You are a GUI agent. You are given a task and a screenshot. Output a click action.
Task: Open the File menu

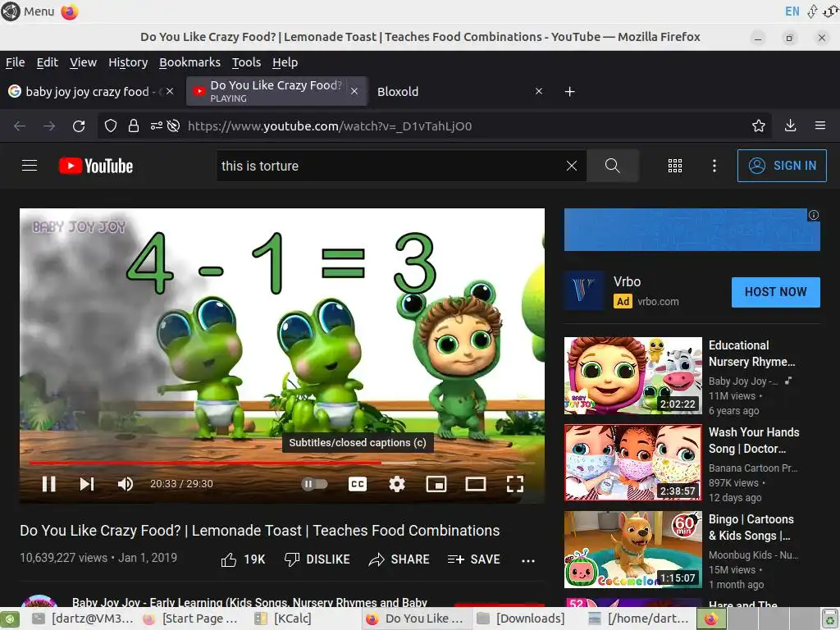coord(15,62)
